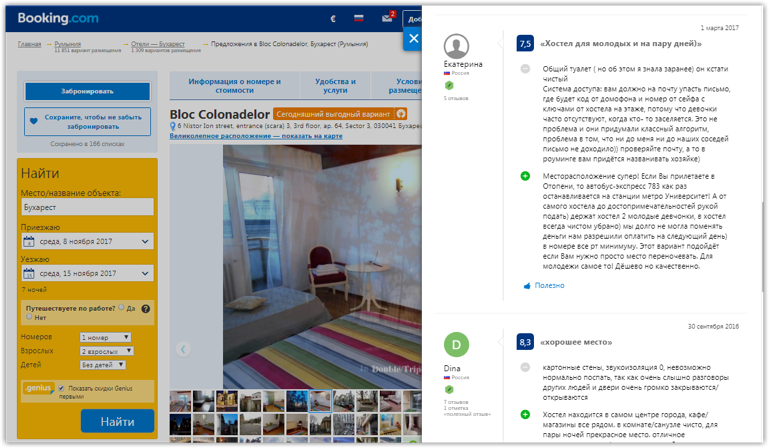
Task: Select Да for business travel
Action: 121,308
